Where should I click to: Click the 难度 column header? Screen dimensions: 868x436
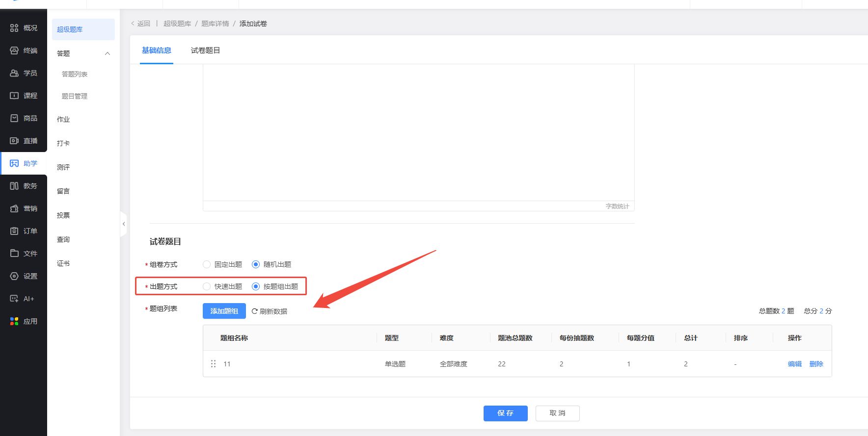447,338
